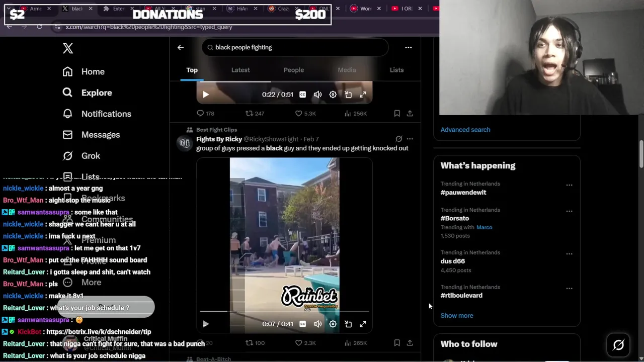Open settings gear on the 0:51 video

pos(333,95)
